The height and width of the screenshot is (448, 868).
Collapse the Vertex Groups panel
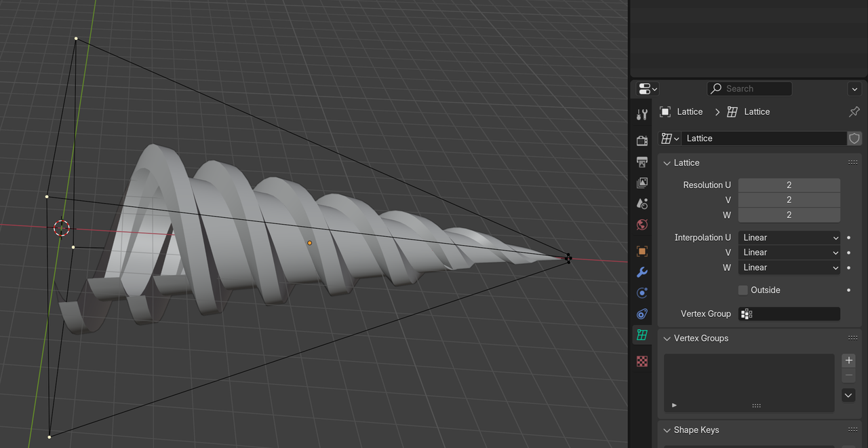tap(667, 338)
